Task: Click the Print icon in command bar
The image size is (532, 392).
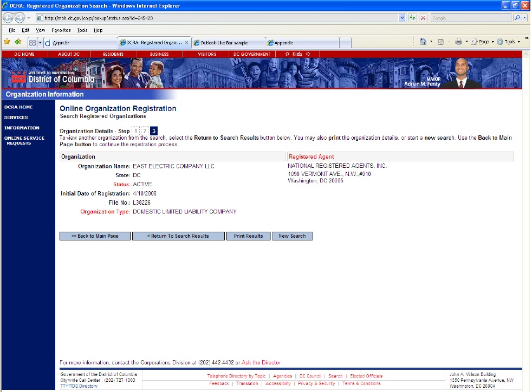Action: [459, 42]
